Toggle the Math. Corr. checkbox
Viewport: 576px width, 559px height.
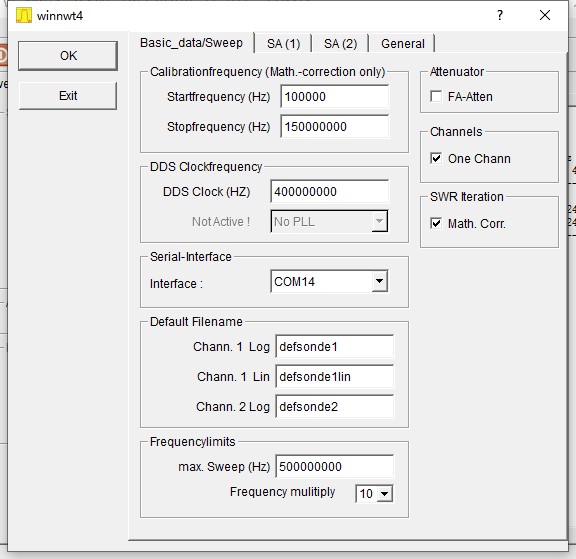[x=436, y=223]
